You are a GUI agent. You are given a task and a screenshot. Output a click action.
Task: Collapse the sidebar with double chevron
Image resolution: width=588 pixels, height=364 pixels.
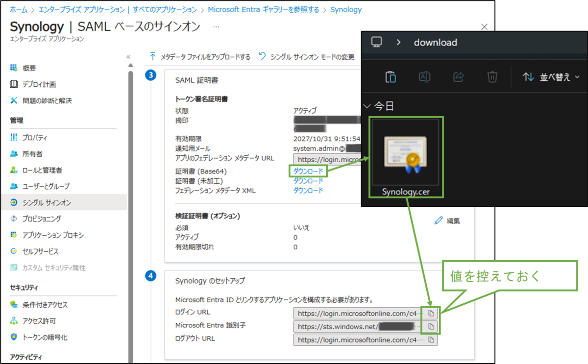[x=128, y=57]
